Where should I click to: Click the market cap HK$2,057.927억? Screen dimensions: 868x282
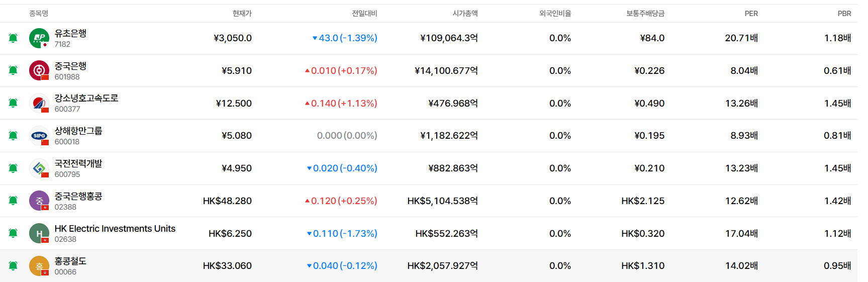tap(443, 266)
